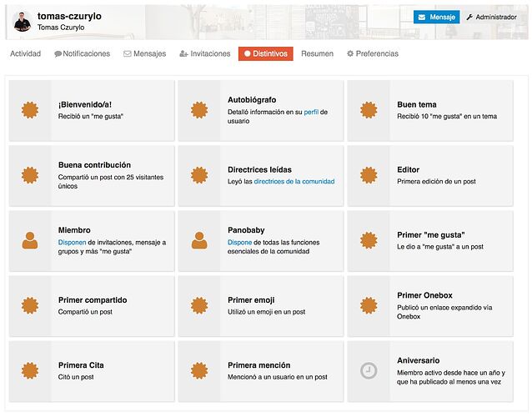532x417 pixels.
Task: Click the Panobaby person badge icon
Action: pyautogui.click(x=199, y=240)
